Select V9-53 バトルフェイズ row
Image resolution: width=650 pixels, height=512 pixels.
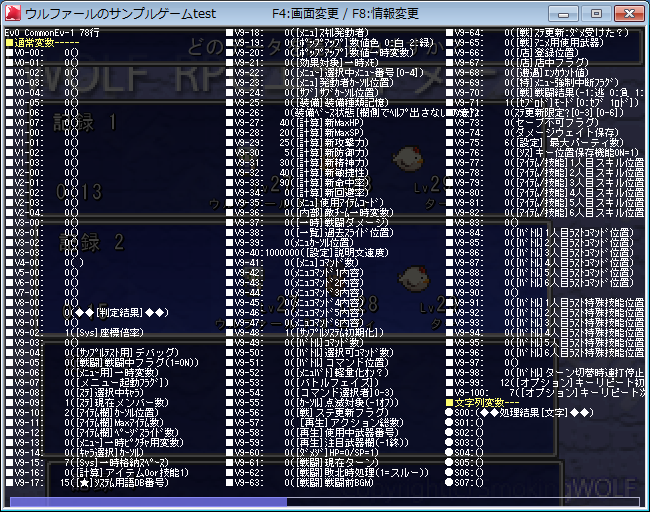click(303, 382)
